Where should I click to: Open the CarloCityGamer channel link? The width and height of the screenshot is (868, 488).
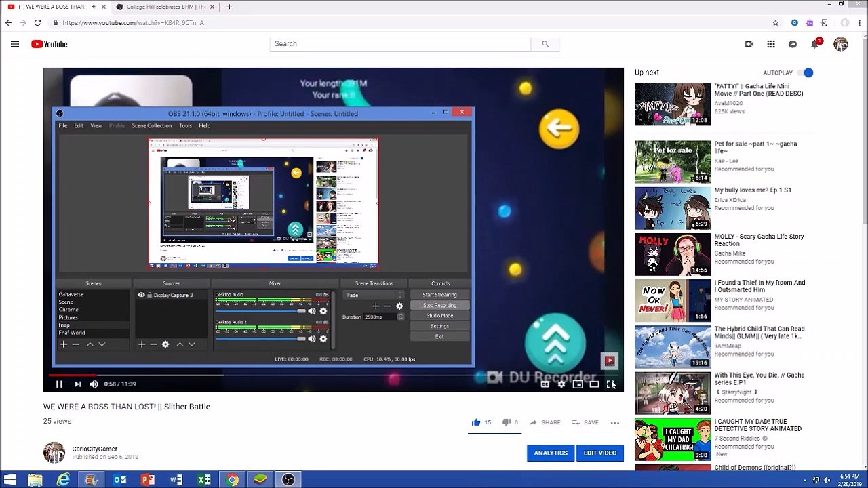coord(94,449)
